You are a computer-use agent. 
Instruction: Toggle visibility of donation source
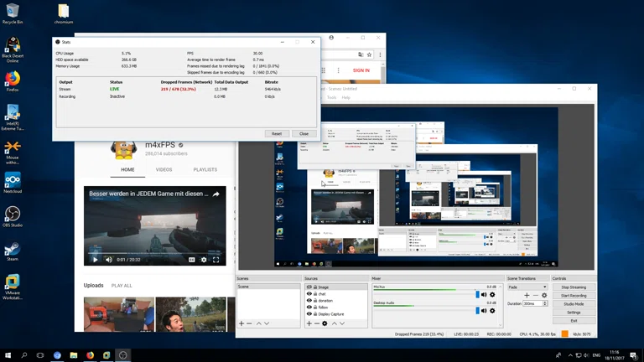pyautogui.click(x=309, y=301)
